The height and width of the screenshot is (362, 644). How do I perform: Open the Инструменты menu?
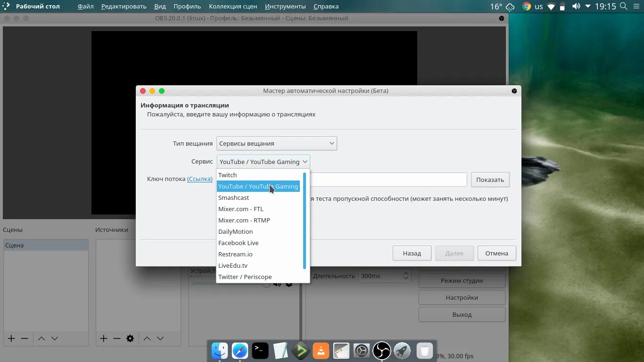285,7
